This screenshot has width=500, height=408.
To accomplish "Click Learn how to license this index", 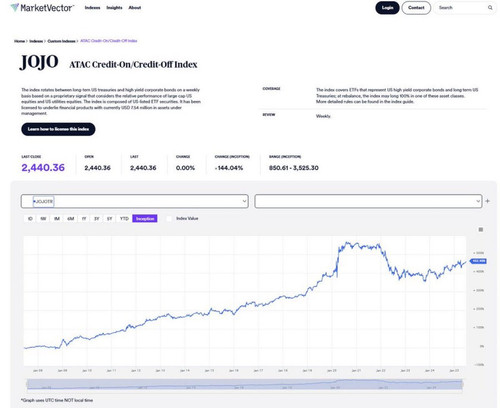I will [58, 129].
